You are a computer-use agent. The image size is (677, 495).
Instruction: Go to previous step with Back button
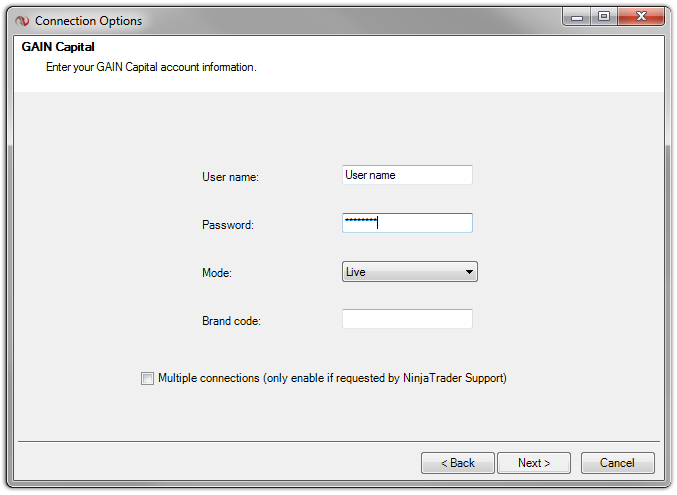tap(458, 463)
